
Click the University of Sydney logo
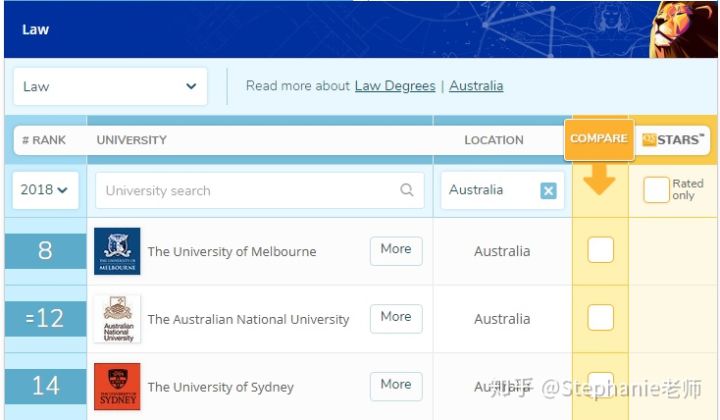[117, 386]
